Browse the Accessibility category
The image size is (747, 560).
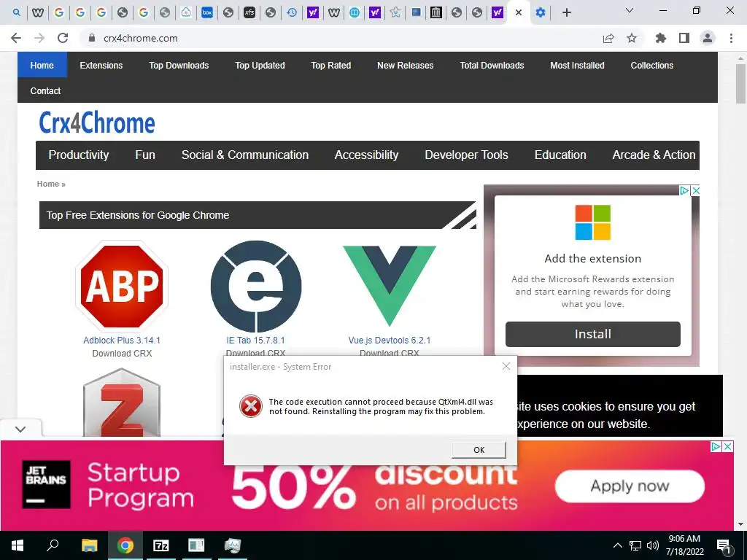point(366,155)
